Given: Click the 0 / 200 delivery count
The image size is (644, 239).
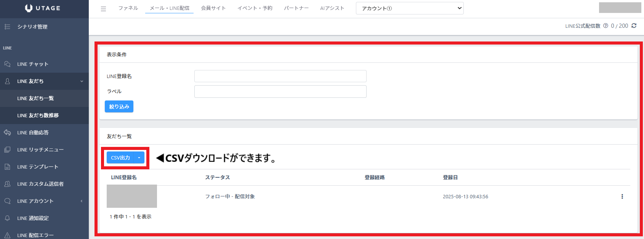Looking at the screenshot, I should click(x=620, y=26).
